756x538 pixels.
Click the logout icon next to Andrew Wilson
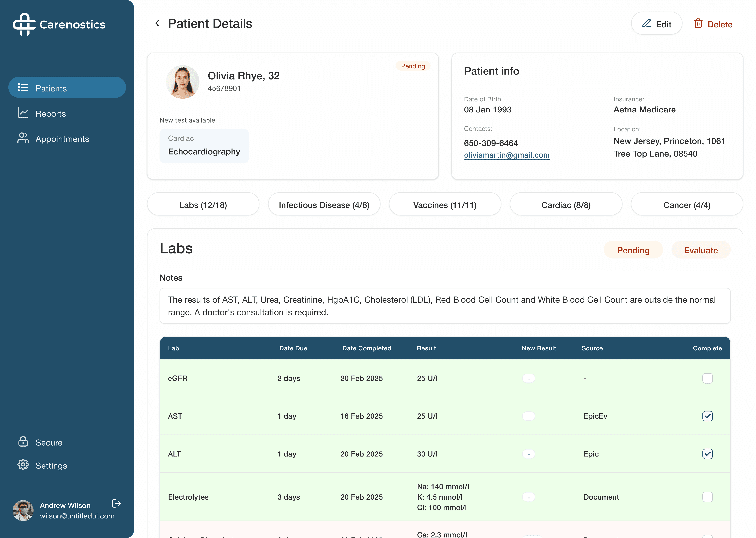click(x=117, y=503)
